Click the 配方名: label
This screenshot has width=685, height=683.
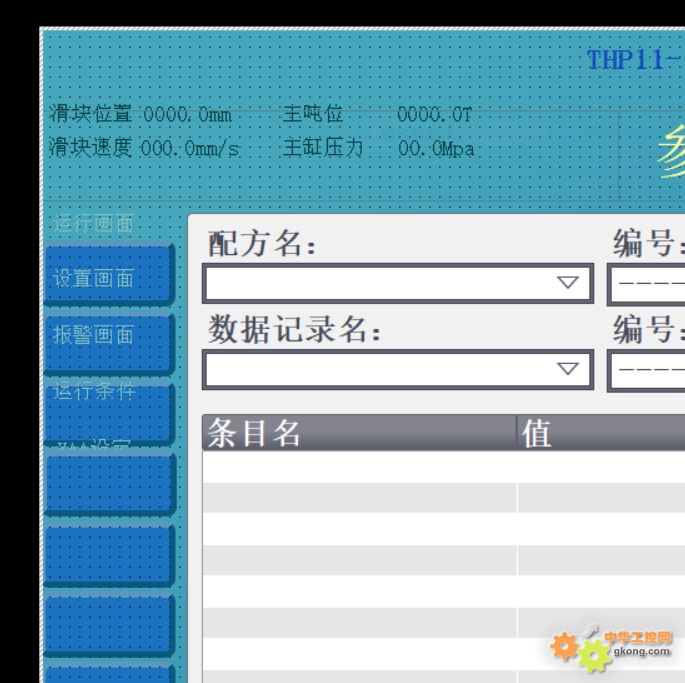262,244
